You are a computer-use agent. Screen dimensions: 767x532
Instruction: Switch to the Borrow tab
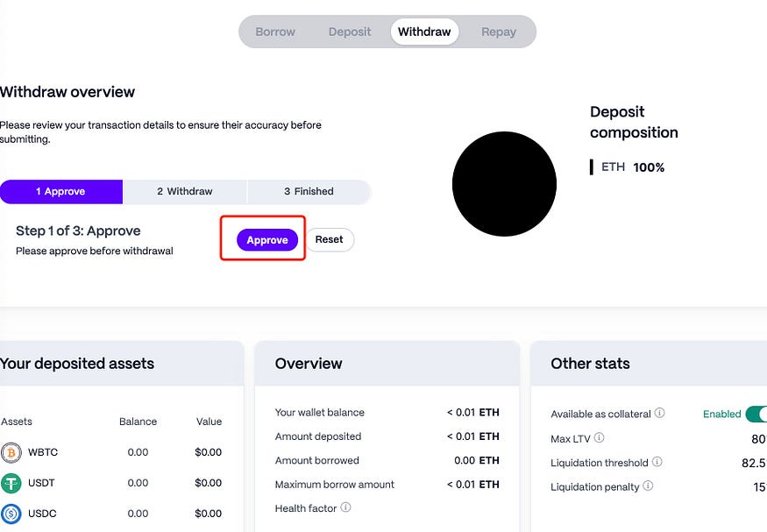coord(275,32)
